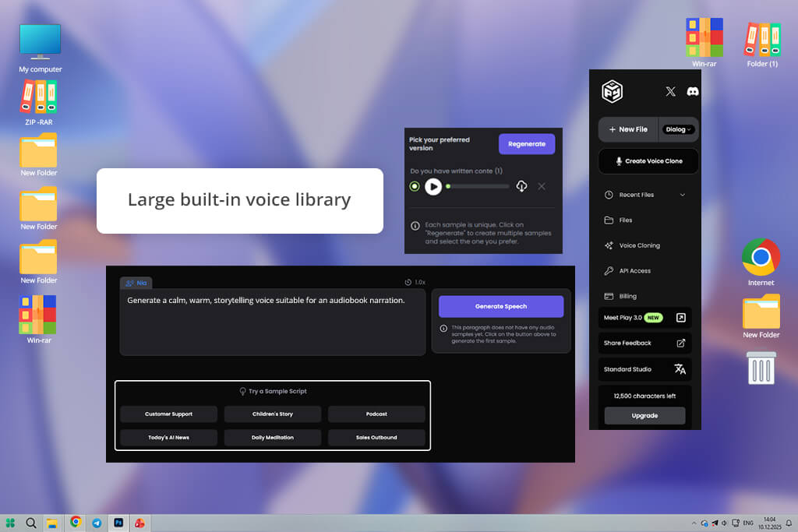This screenshot has height=532, width=798.
Task: Click the Upgrade button
Action: pos(644,415)
